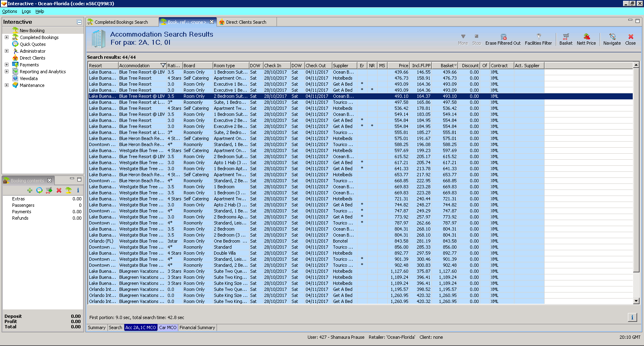Expand the Reporting and Analytics tree node
This screenshot has height=346, width=644.
6,71
